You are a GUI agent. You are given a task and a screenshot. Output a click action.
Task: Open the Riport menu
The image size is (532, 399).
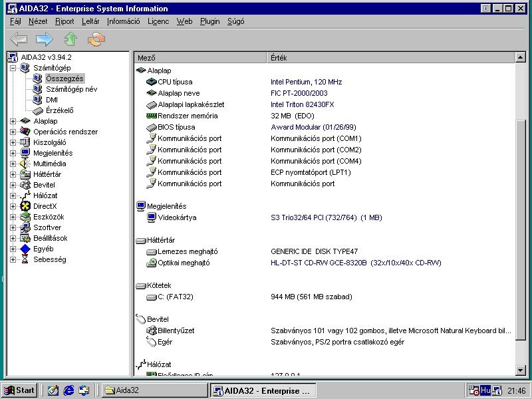[x=65, y=21]
